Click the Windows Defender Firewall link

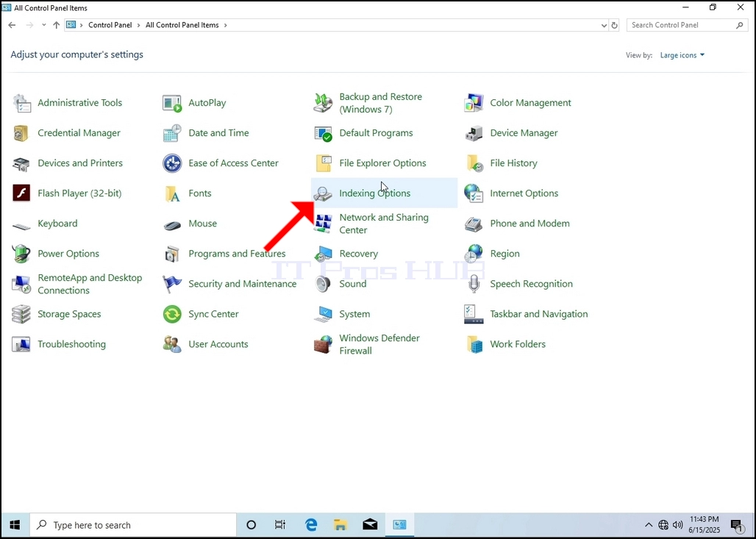[x=379, y=344]
